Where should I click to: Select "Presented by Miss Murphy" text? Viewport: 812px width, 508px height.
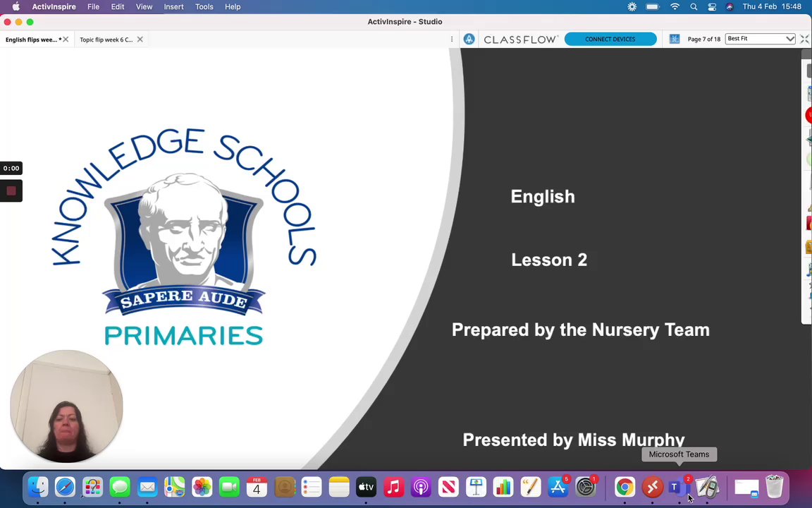coord(573,440)
